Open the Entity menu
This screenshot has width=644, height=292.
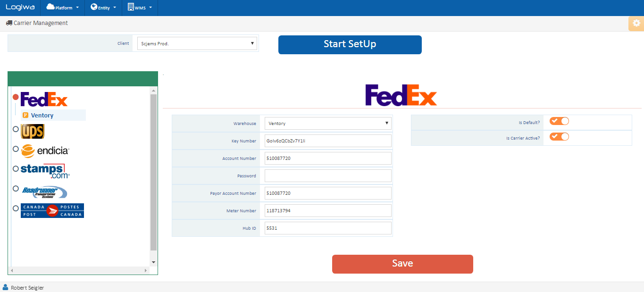(x=103, y=8)
